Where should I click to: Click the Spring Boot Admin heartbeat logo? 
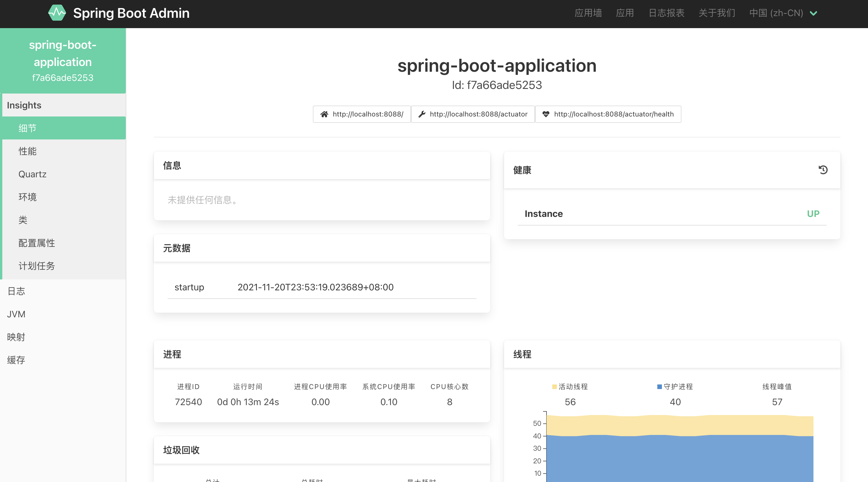click(x=57, y=13)
